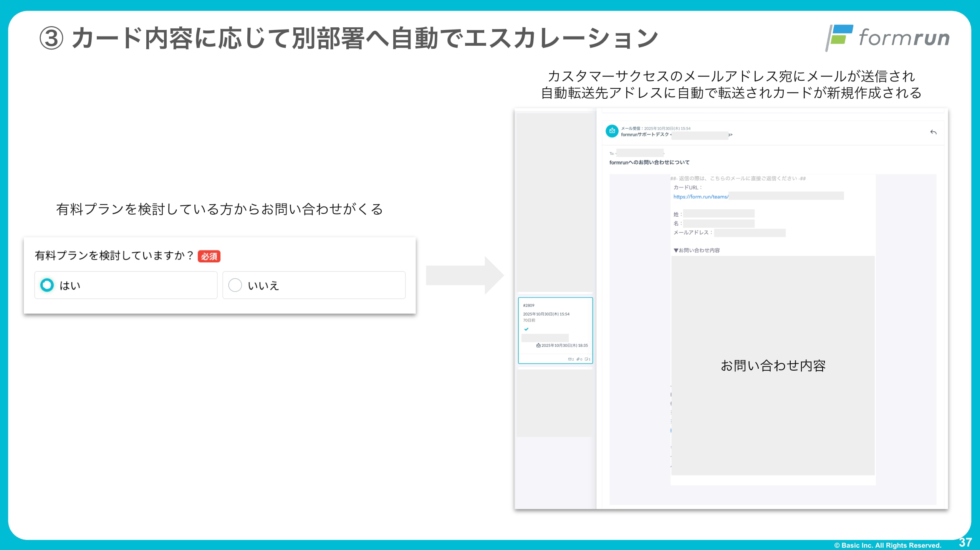
Task: Click the 必須 required badge
Action: [x=209, y=256]
